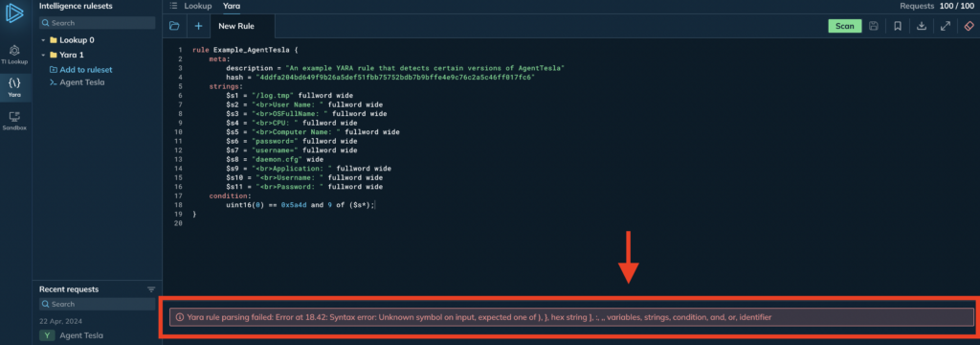Click the ANY.RUN logo icon
Viewport: 980px width, 345px height.
tap(14, 13)
